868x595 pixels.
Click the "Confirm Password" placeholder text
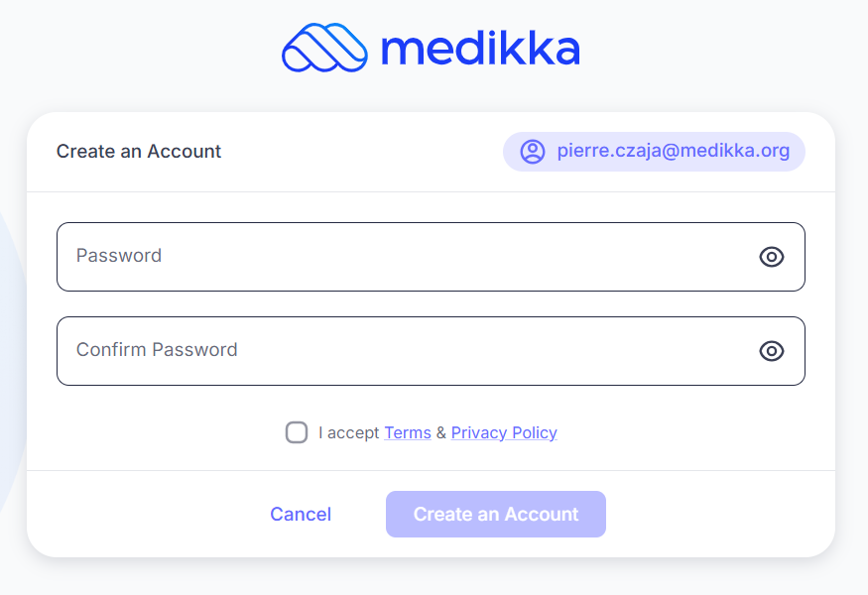coord(157,350)
